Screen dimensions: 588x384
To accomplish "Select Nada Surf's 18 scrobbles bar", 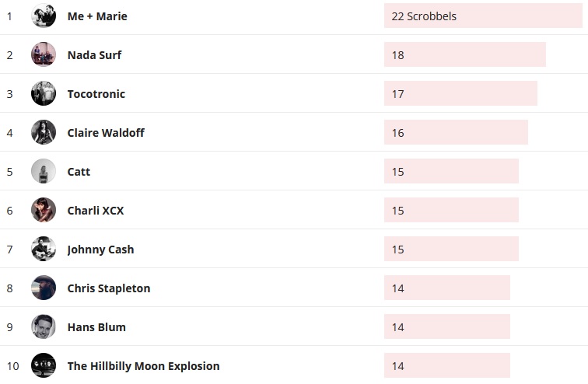I will pyautogui.click(x=464, y=54).
